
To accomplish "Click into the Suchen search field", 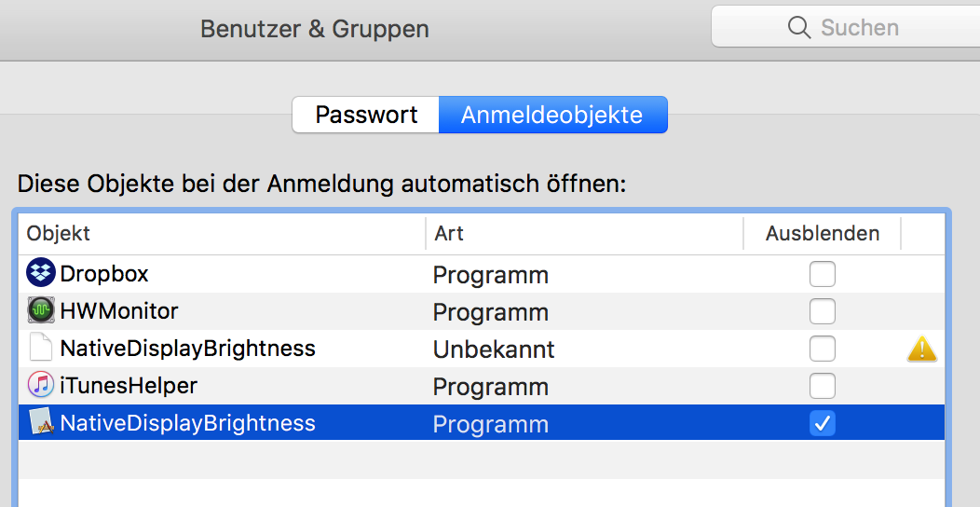I will 846,26.
